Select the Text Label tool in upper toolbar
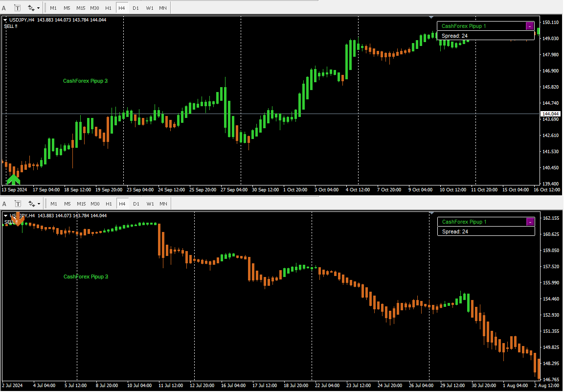 (x=18, y=8)
